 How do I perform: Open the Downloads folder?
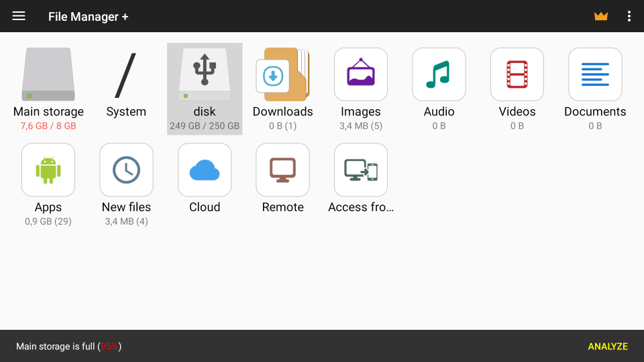(x=282, y=75)
